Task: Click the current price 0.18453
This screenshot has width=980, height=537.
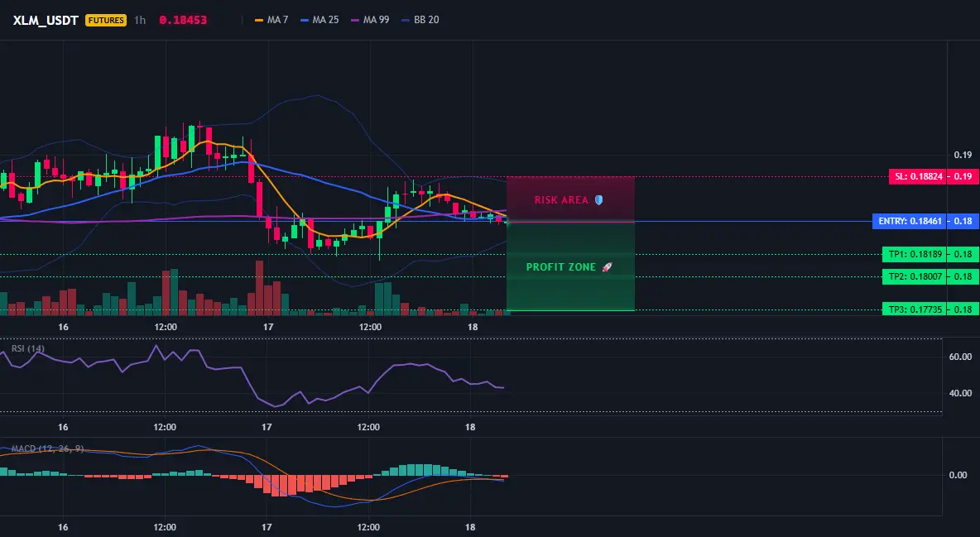Action: [183, 20]
